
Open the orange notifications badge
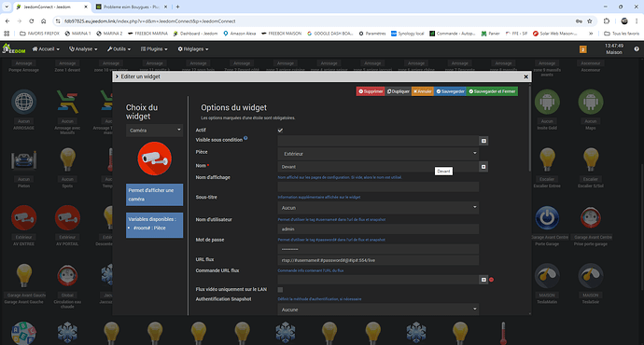click(582, 49)
